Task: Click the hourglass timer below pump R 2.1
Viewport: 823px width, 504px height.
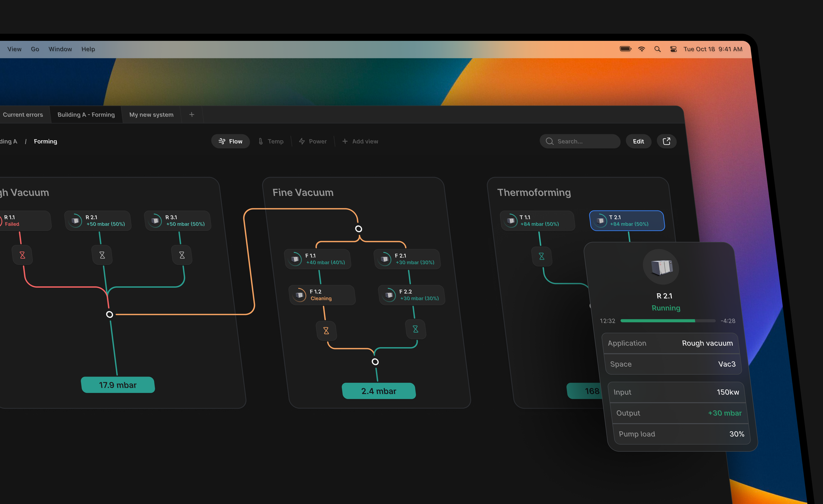Action: click(x=102, y=255)
